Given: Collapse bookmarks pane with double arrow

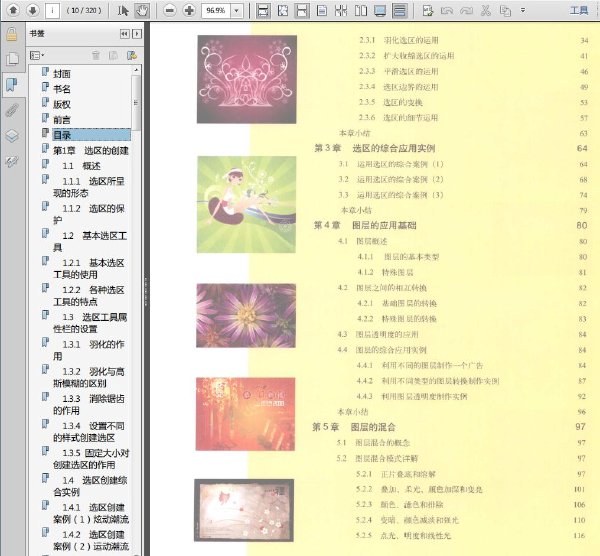Looking at the screenshot, I should [124, 34].
